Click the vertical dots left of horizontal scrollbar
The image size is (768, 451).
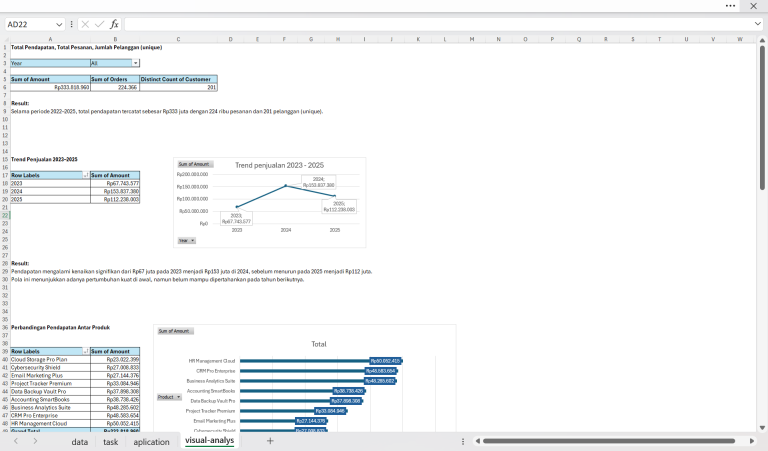coord(463,441)
